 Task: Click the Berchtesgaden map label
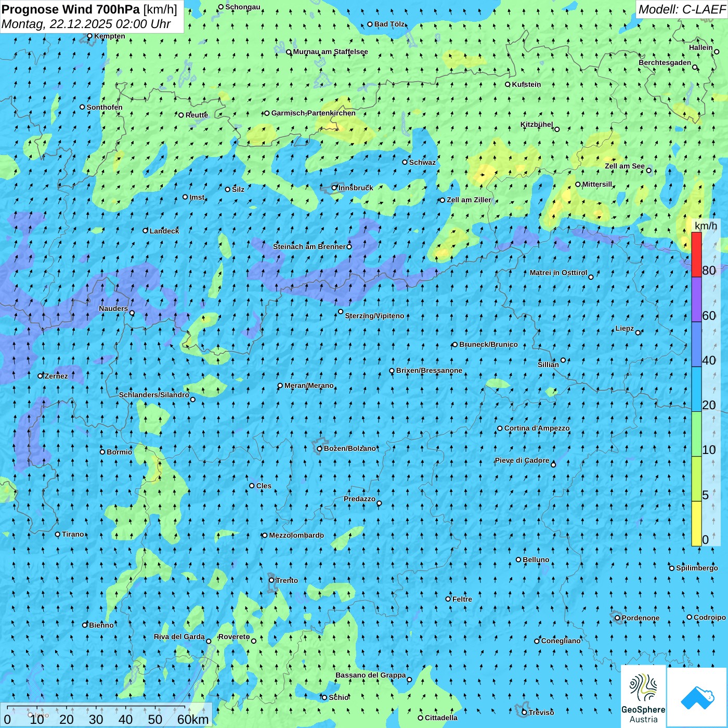pos(665,63)
